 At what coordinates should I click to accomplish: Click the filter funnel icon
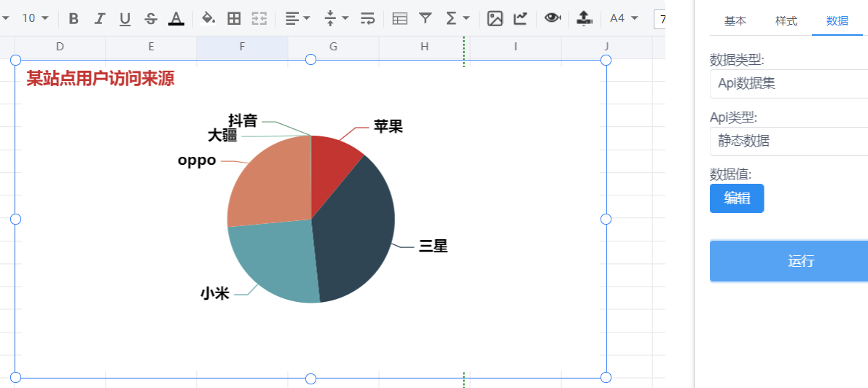[425, 19]
